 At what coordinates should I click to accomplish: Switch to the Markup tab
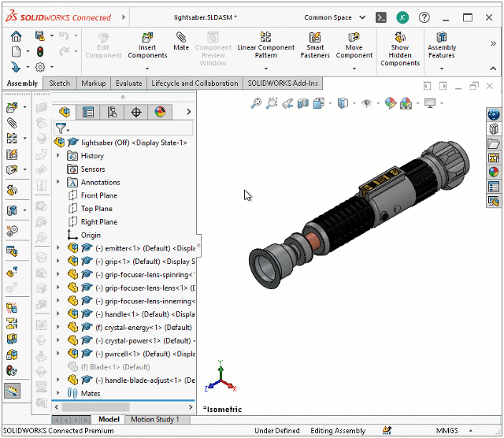[94, 84]
